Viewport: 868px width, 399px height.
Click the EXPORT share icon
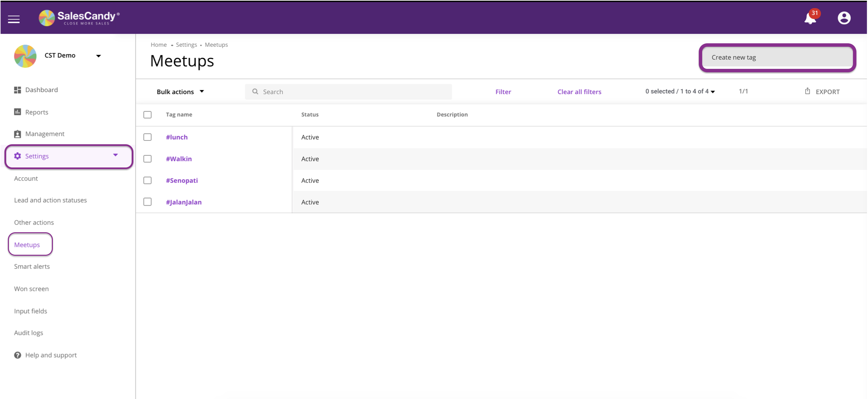click(x=807, y=91)
